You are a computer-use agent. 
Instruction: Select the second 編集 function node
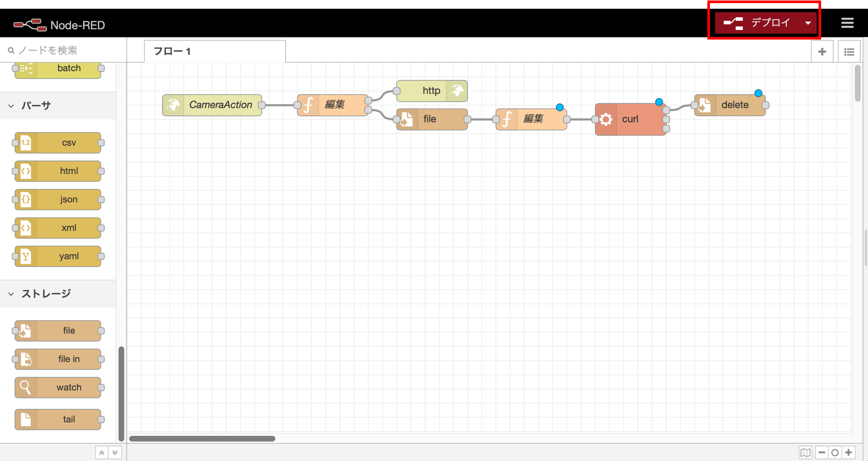(x=531, y=119)
